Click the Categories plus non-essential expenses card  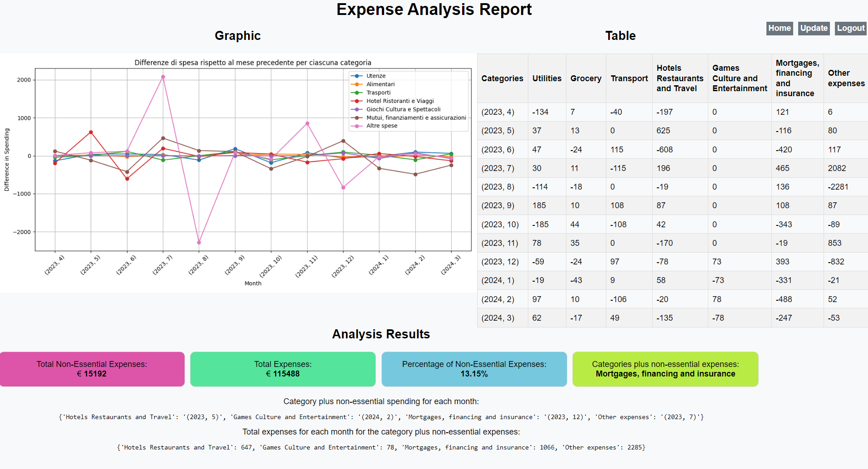pyautogui.click(x=665, y=369)
